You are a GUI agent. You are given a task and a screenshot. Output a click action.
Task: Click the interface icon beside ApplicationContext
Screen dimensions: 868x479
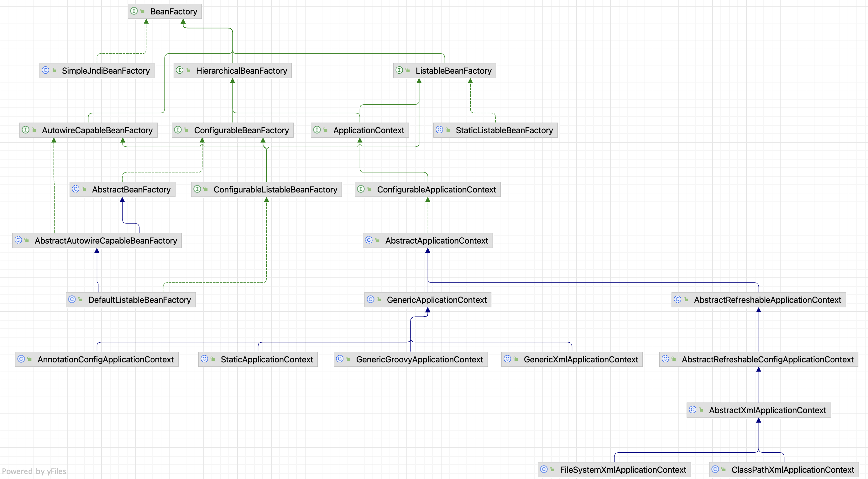(x=317, y=130)
